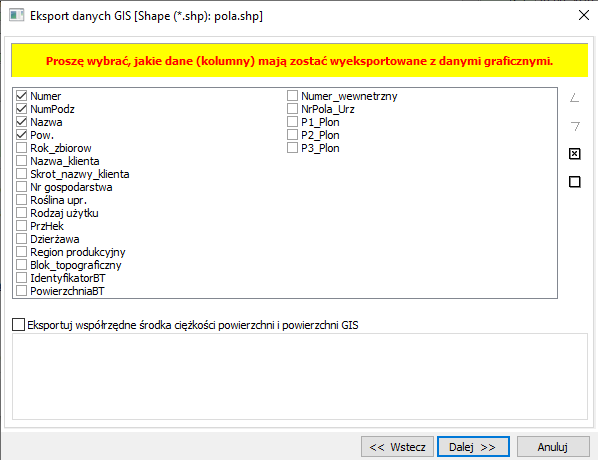The image size is (598, 460).
Task: Select the NrPola_Urz checkbox
Action: (x=292, y=109)
